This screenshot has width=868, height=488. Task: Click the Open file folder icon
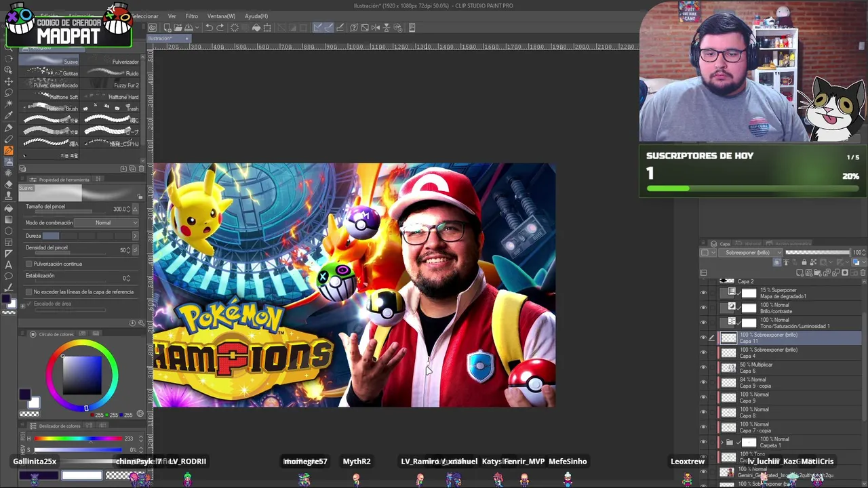pos(177,28)
